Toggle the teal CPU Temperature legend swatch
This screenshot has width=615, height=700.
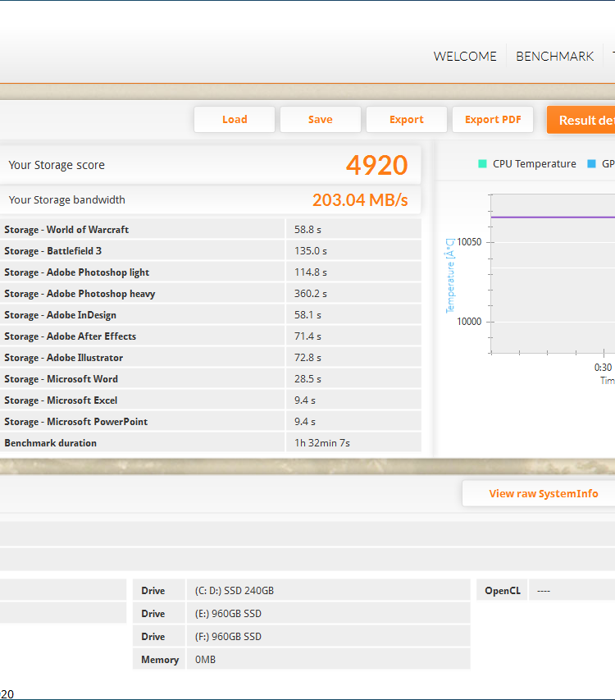click(x=483, y=164)
